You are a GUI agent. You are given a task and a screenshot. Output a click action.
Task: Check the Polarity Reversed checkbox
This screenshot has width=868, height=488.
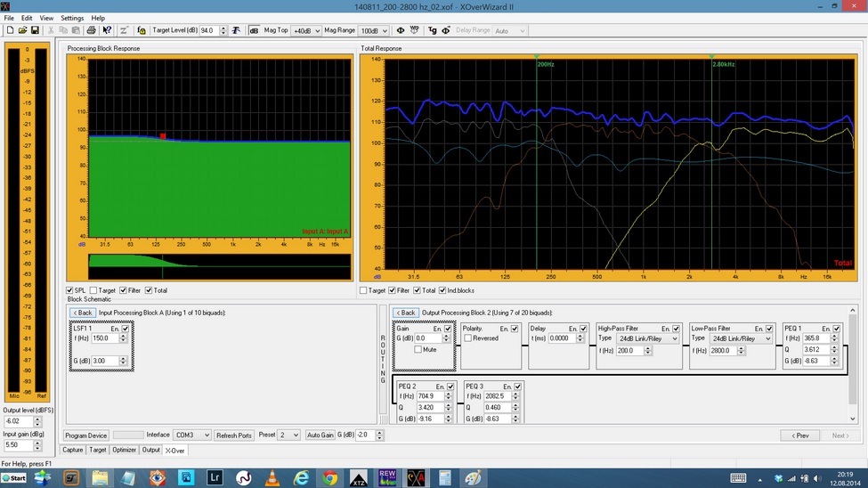[x=467, y=338]
